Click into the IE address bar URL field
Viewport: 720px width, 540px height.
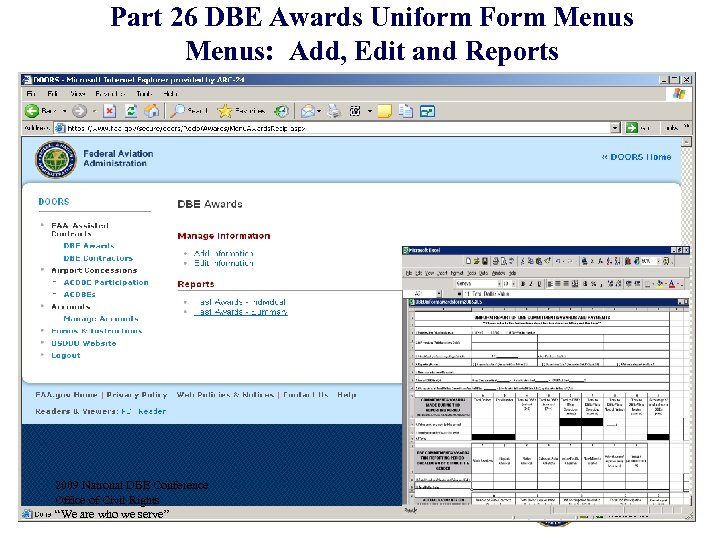(x=338, y=128)
